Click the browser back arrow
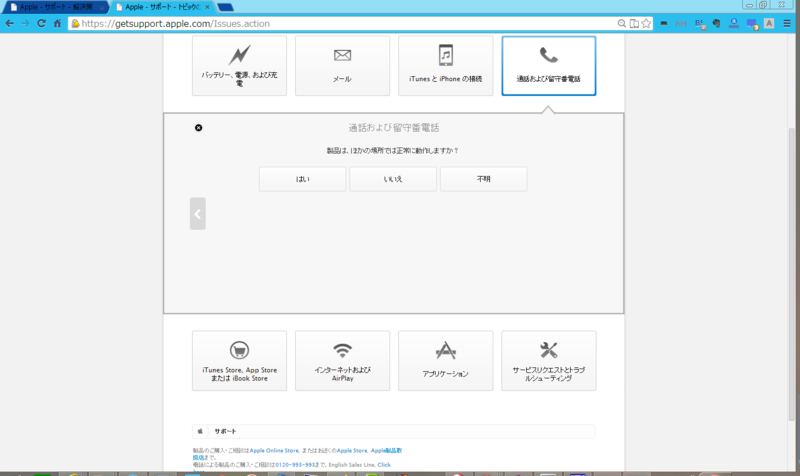Viewport: 800px width, 476px height. [10, 23]
